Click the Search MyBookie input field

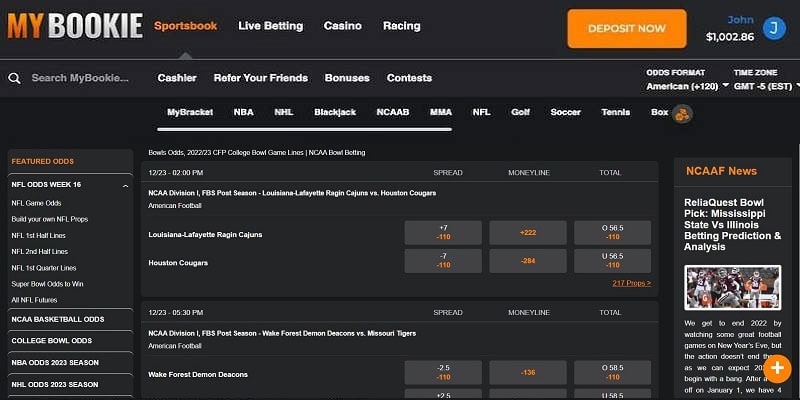tap(80, 78)
